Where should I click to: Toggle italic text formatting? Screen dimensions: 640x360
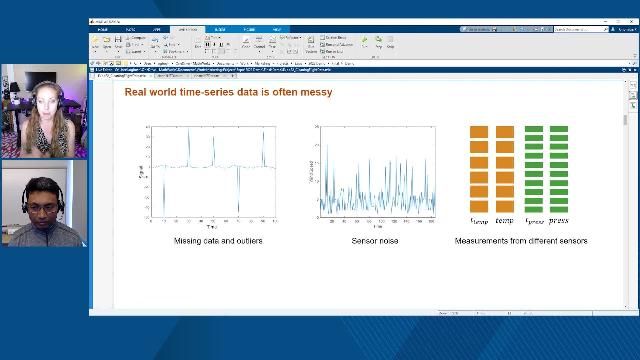click(x=215, y=44)
